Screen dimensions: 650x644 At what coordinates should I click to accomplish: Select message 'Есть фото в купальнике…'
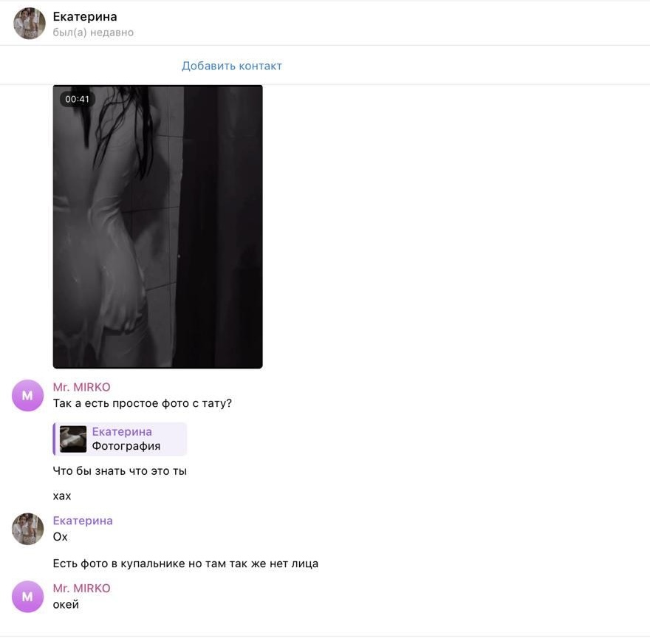185,563
